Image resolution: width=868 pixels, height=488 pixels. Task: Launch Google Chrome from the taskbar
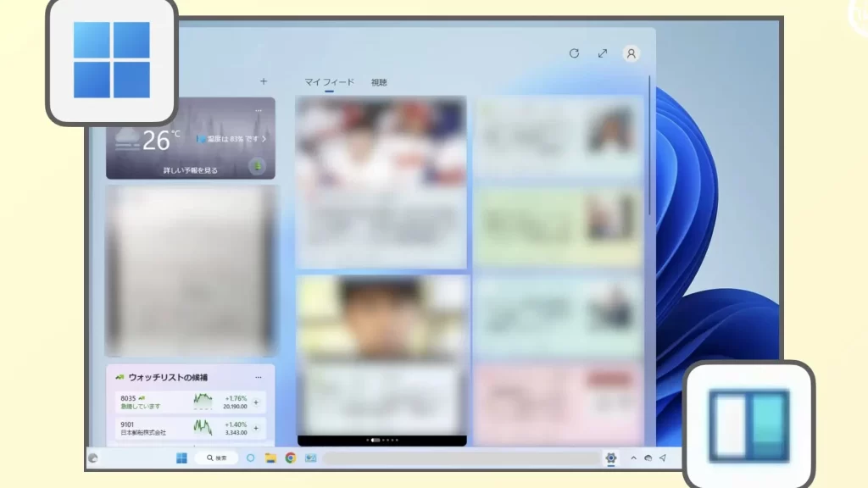[290, 458]
